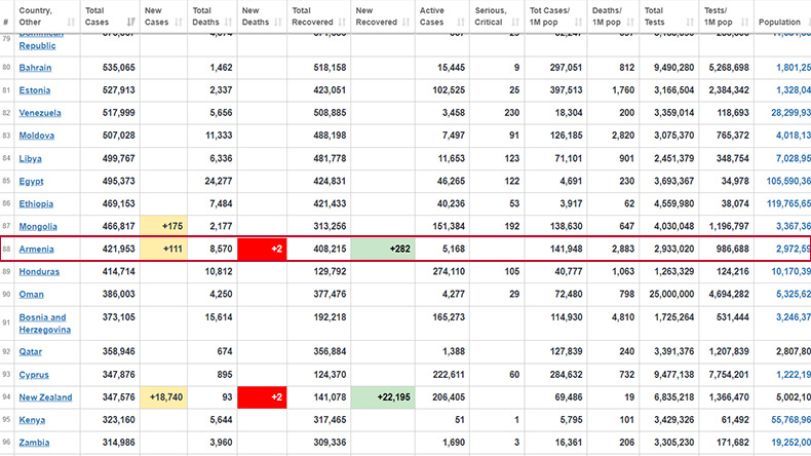
Task: Open the Libya country link
Action: click(30, 159)
